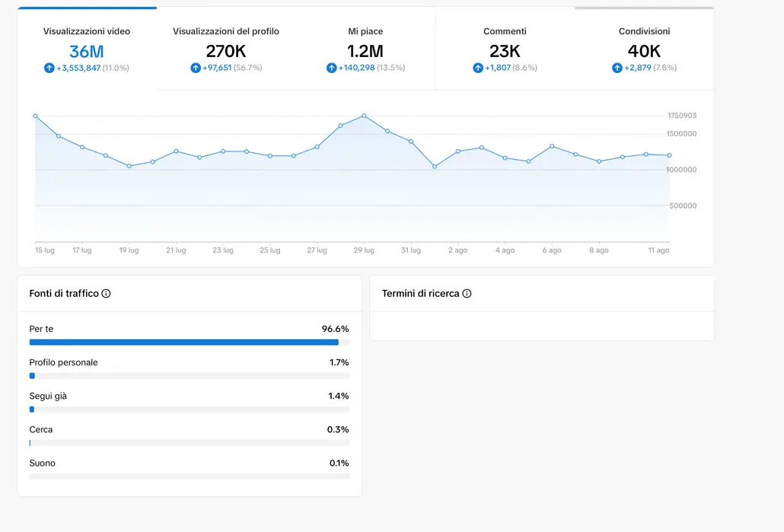The width and height of the screenshot is (784, 532).
Task: Click the 0.1% value for Suono
Action: coord(339,463)
